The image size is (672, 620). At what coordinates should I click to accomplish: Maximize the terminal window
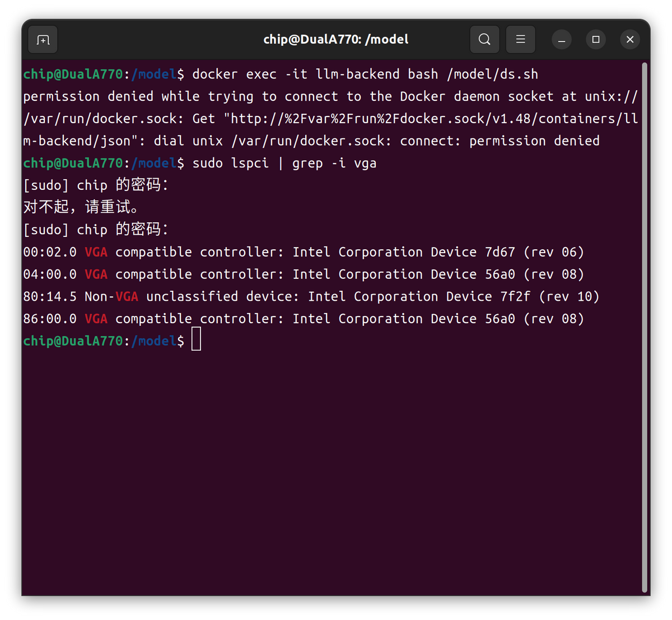click(596, 40)
